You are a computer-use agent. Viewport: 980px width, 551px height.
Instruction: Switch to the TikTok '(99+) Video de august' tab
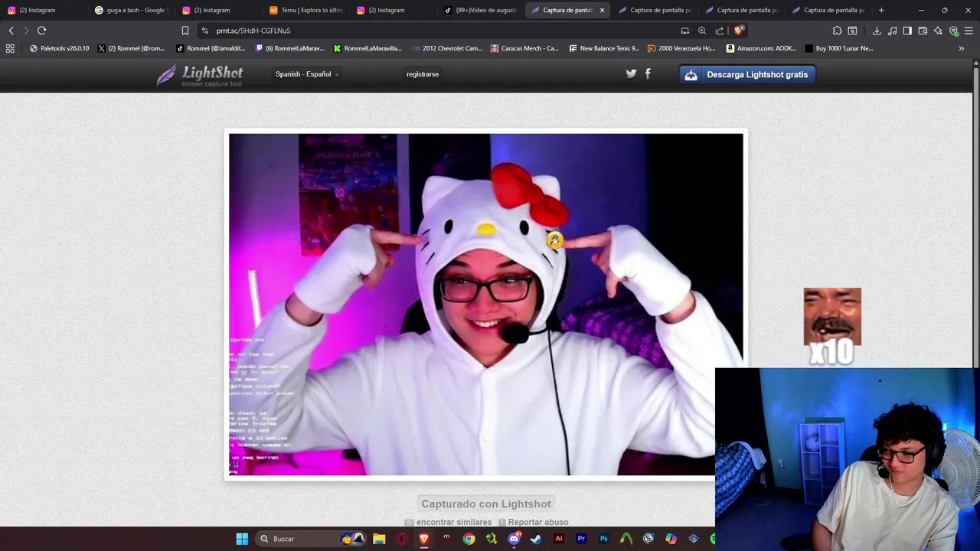point(479,10)
